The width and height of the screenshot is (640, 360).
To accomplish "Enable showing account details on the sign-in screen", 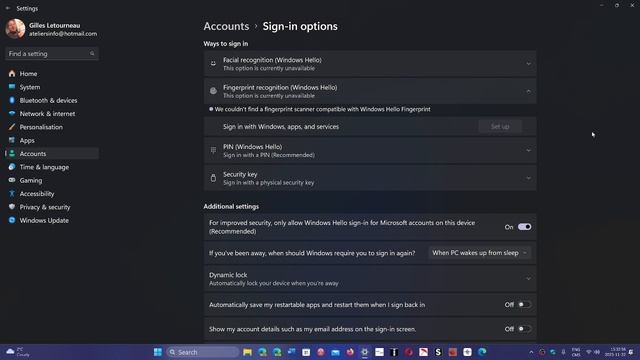I will click(524, 329).
